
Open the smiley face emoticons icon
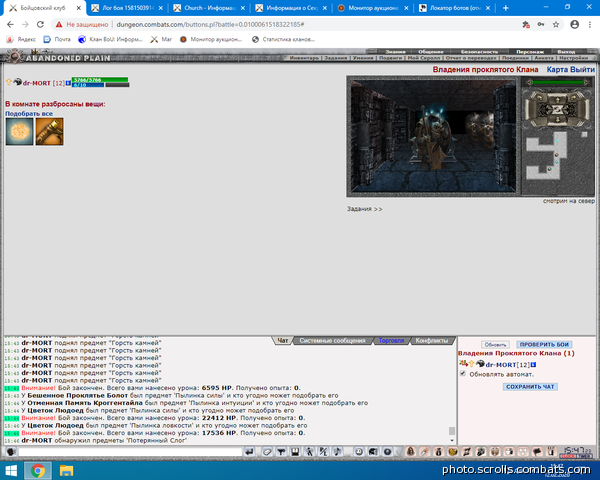coord(359,452)
